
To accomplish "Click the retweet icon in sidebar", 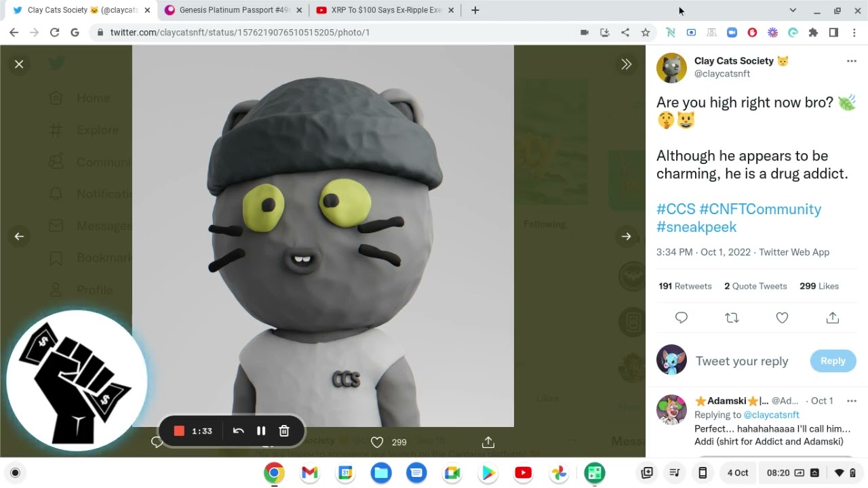I will click(732, 317).
